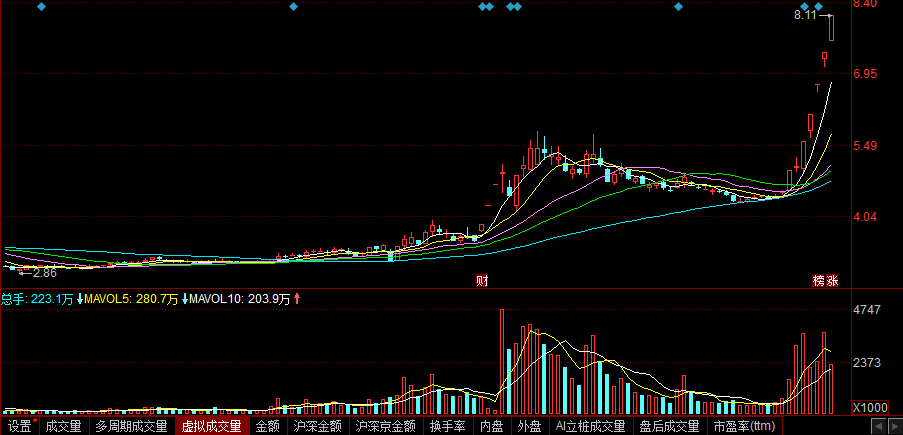This screenshot has height=435, width=903.
Task: Click the X1000 volume unit label
Action: point(870,407)
